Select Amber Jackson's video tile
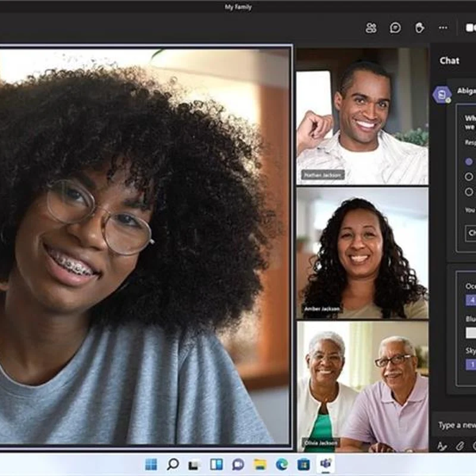Screen dimensions: 476x476 (362, 253)
